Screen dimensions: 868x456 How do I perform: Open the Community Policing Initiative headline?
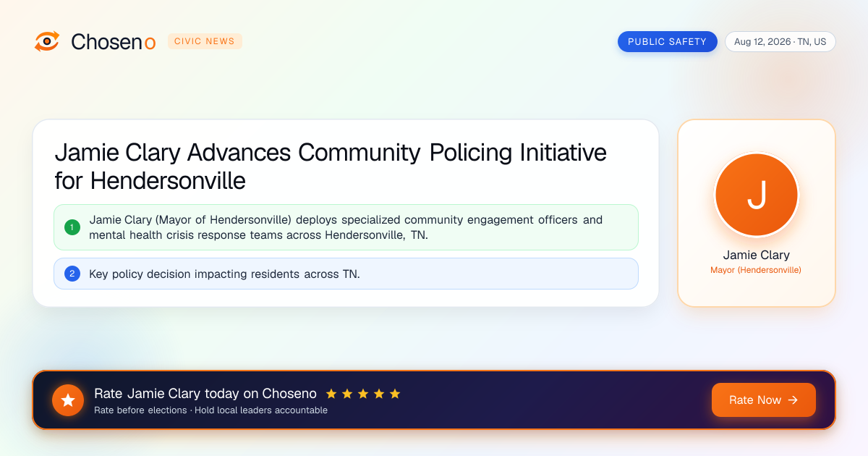tap(331, 166)
